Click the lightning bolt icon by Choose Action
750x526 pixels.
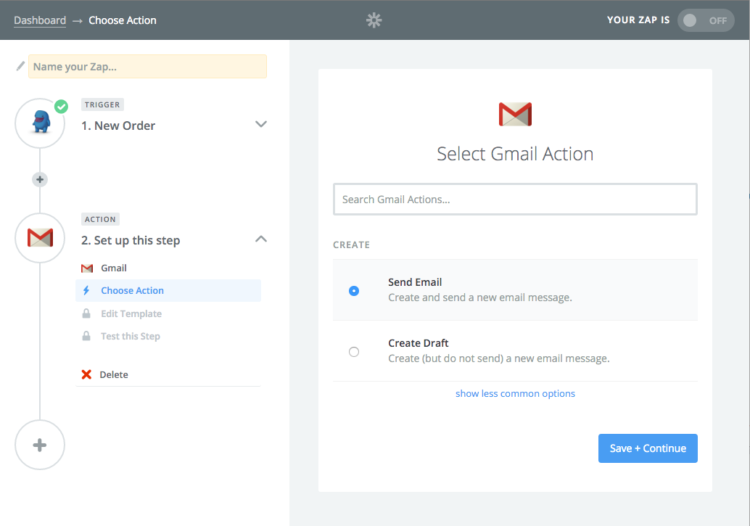[86, 290]
